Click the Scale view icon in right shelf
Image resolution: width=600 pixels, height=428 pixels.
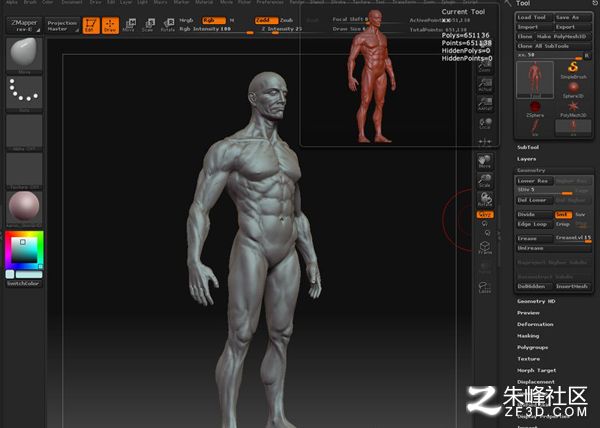485,180
